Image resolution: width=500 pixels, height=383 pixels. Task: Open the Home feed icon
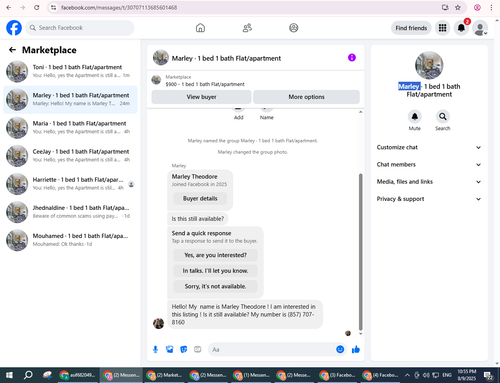(x=200, y=28)
